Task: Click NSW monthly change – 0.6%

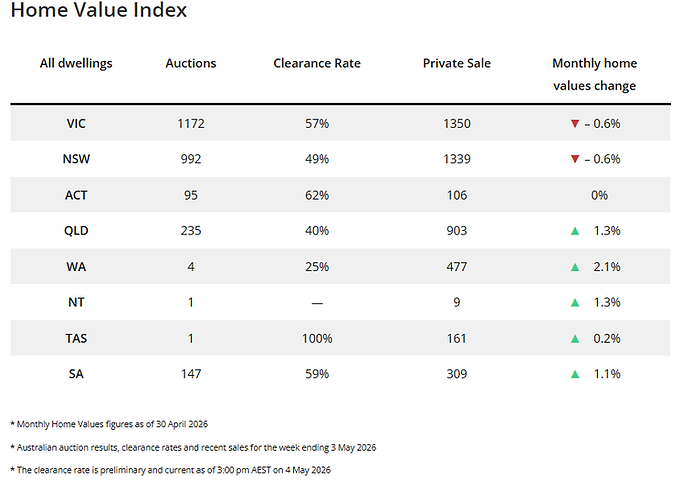Action: [x=602, y=159]
